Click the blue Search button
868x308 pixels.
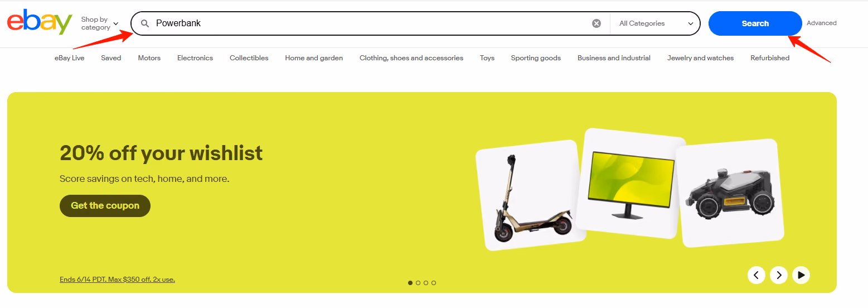(x=755, y=23)
